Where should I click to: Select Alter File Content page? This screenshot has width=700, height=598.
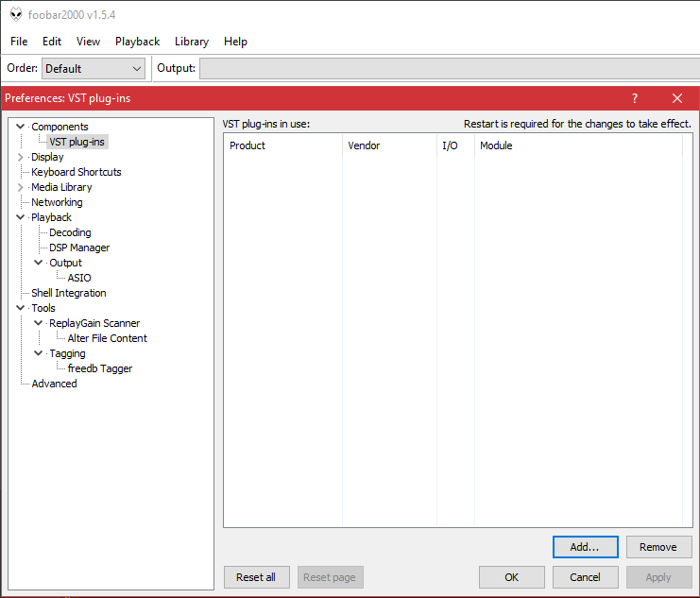click(107, 338)
